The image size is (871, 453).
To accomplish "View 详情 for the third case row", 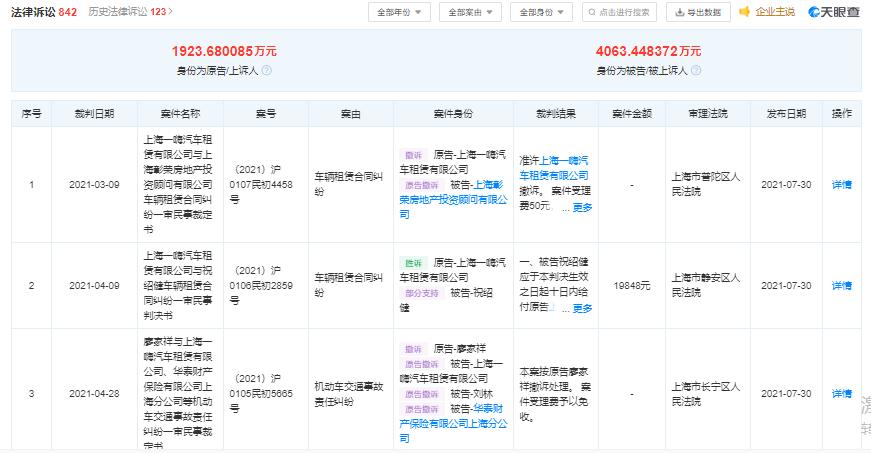I will coord(841,394).
